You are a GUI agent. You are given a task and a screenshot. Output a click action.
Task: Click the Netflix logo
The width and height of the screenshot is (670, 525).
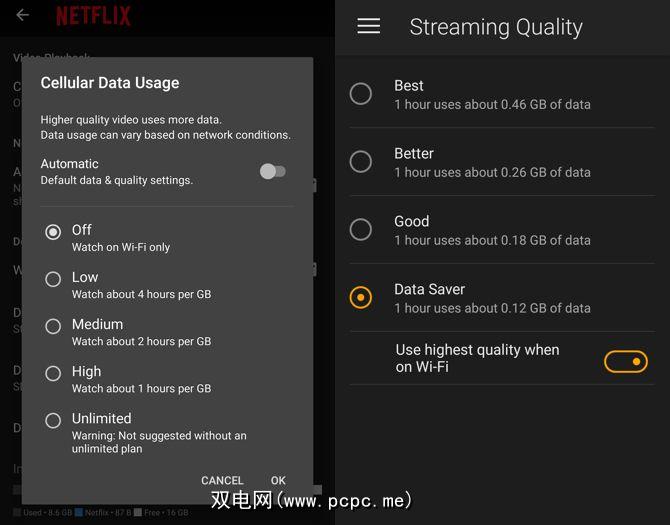point(93,16)
